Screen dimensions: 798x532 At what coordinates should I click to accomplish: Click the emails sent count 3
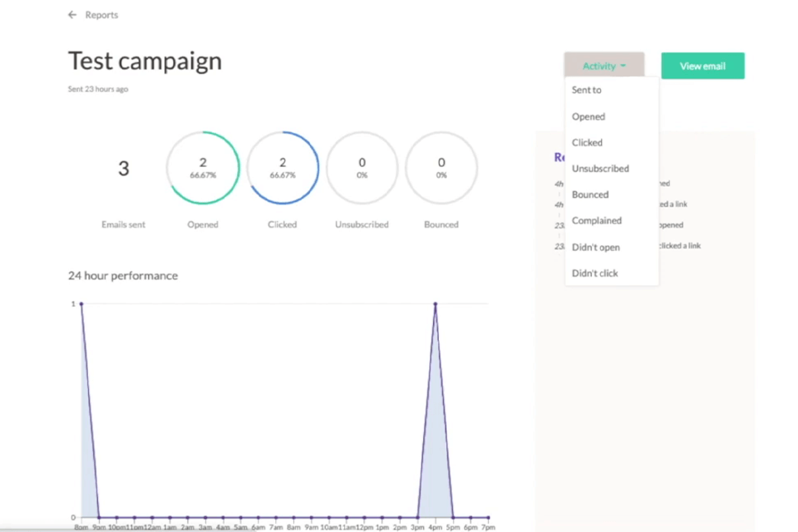point(124,169)
